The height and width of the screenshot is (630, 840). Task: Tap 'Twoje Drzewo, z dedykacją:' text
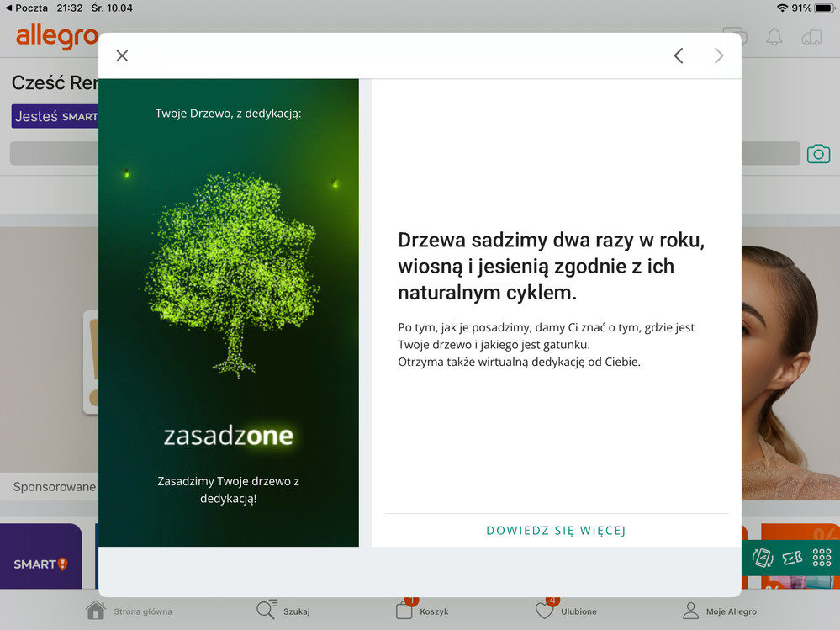coord(228,114)
